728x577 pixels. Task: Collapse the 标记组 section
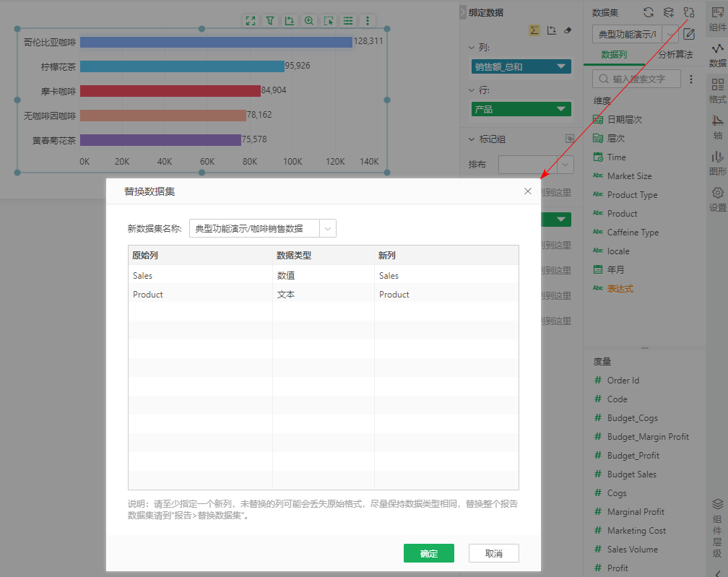(x=472, y=139)
